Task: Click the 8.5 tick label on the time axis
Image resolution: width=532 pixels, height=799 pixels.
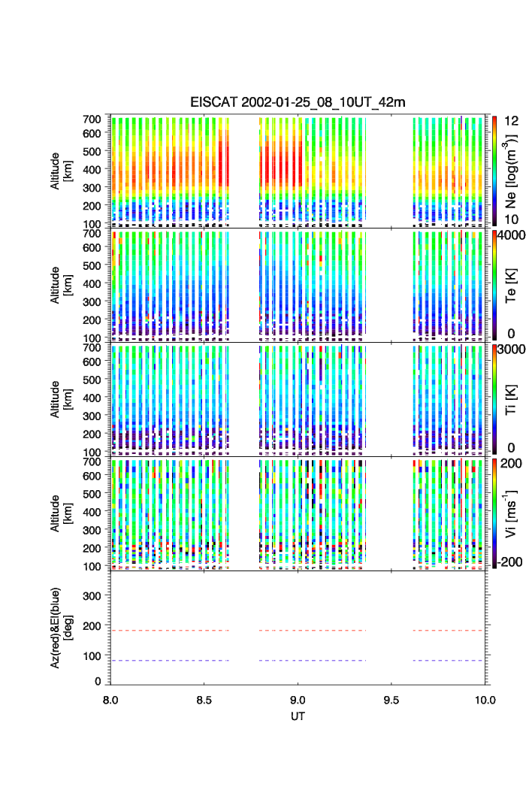Action: tap(204, 699)
